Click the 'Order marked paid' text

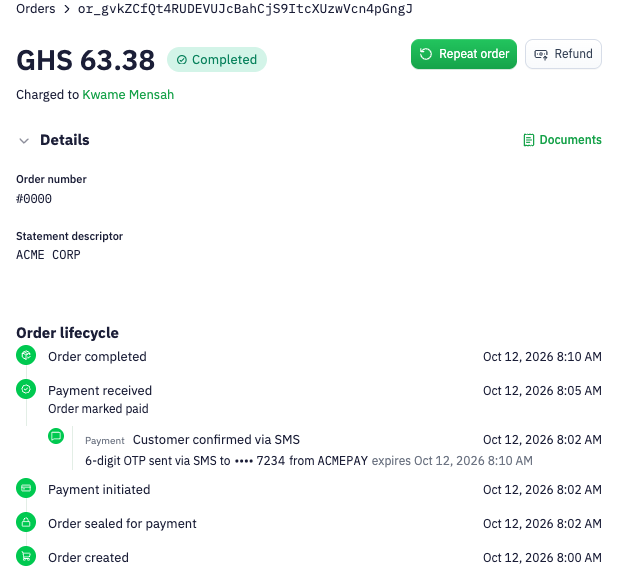98,409
